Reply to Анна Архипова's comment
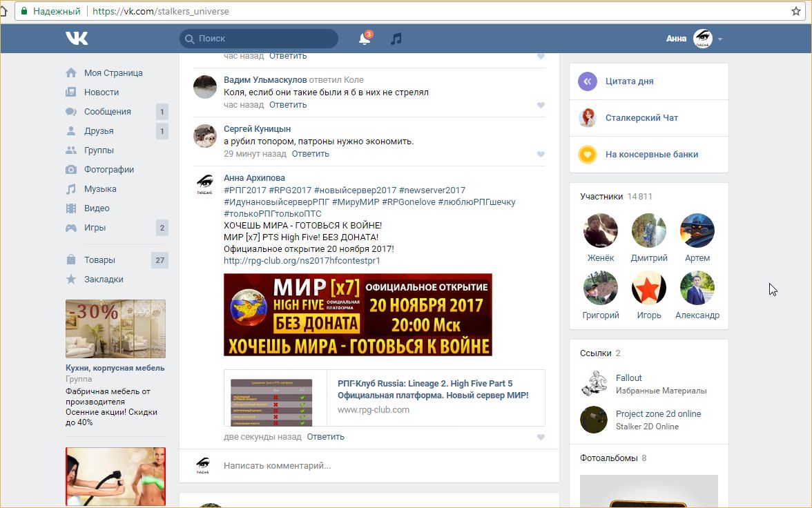 tap(325, 436)
